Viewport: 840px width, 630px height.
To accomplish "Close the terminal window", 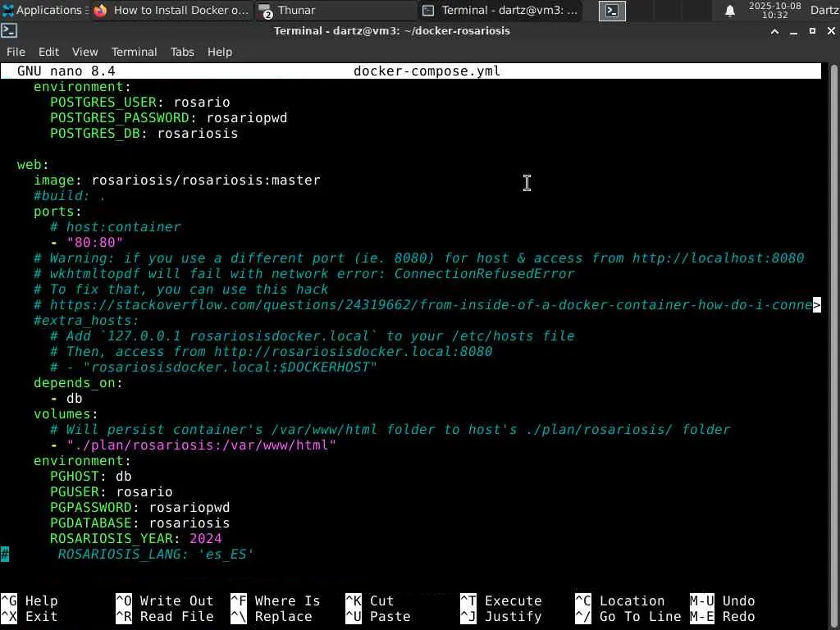I will [831, 32].
